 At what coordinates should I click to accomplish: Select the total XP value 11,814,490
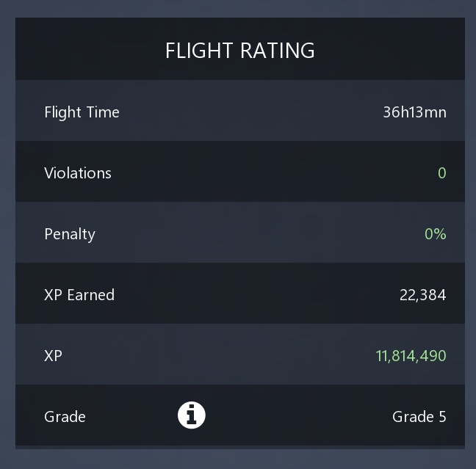tap(411, 355)
